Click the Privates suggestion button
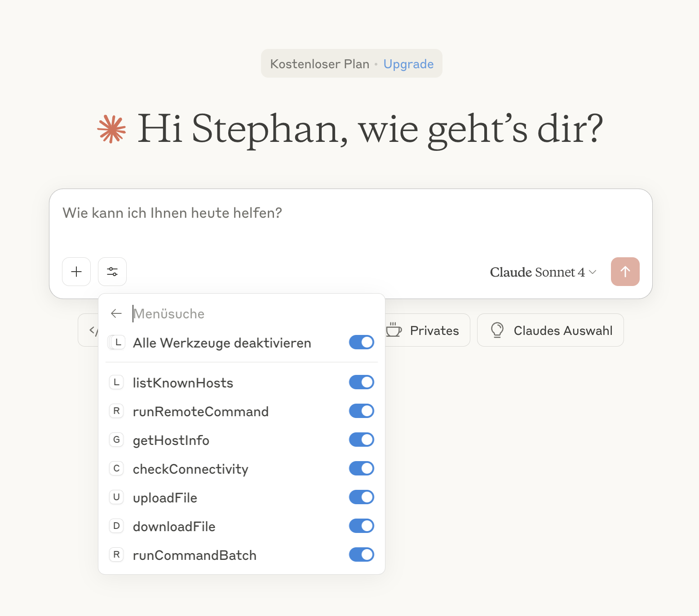This screenshot has height=616, width=699. point(427,330)
